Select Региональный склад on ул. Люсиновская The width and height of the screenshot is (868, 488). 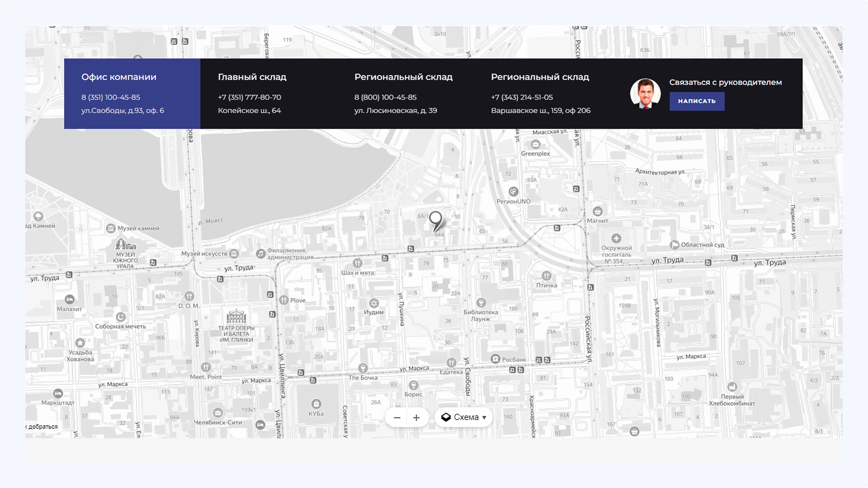pos(403,77)
